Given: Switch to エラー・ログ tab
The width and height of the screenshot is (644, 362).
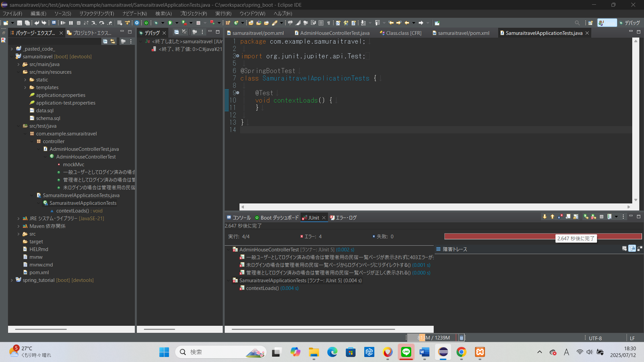Looking at the screenshot, I should (x=343, y=218).
